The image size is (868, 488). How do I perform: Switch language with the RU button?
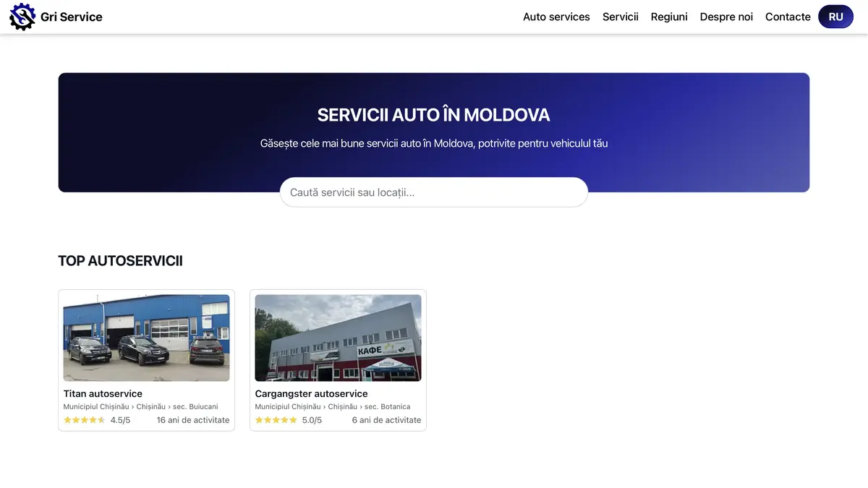pos(835,17)
